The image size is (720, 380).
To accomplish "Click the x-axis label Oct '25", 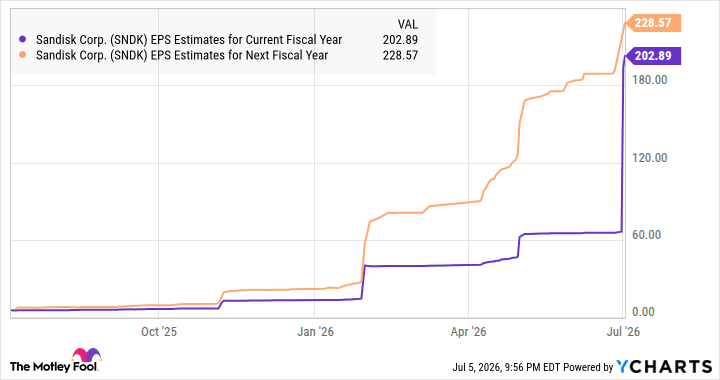I will (158, 332).
